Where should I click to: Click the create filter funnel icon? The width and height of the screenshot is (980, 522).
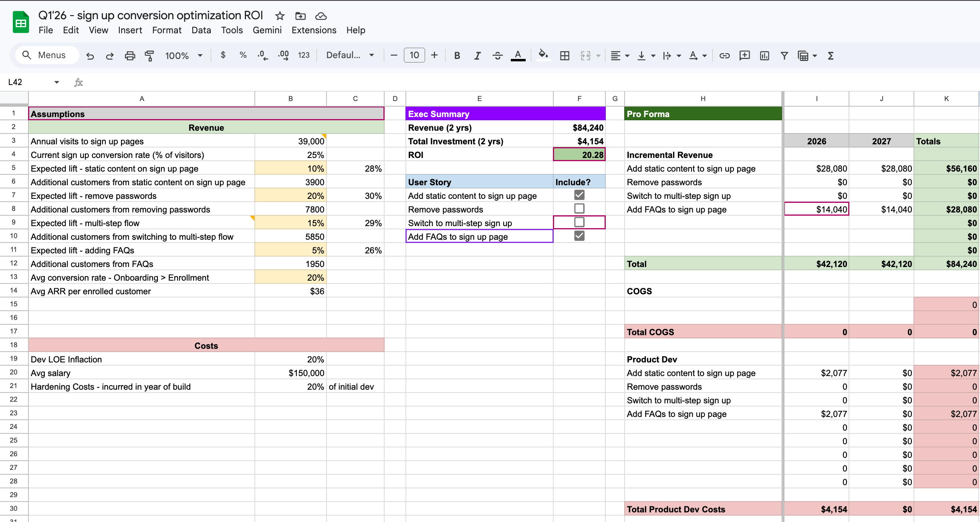point(784,56)
